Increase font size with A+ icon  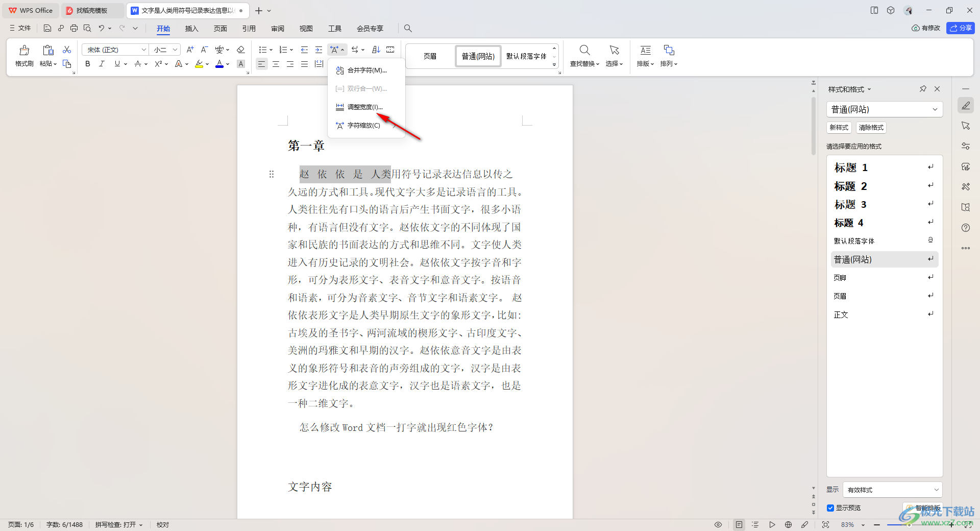pos(190,50)
